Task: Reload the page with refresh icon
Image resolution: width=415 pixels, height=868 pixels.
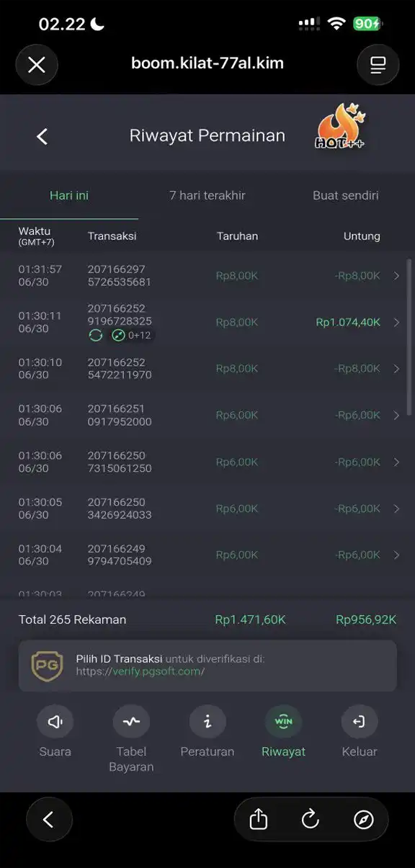Action: click(311, 819)
